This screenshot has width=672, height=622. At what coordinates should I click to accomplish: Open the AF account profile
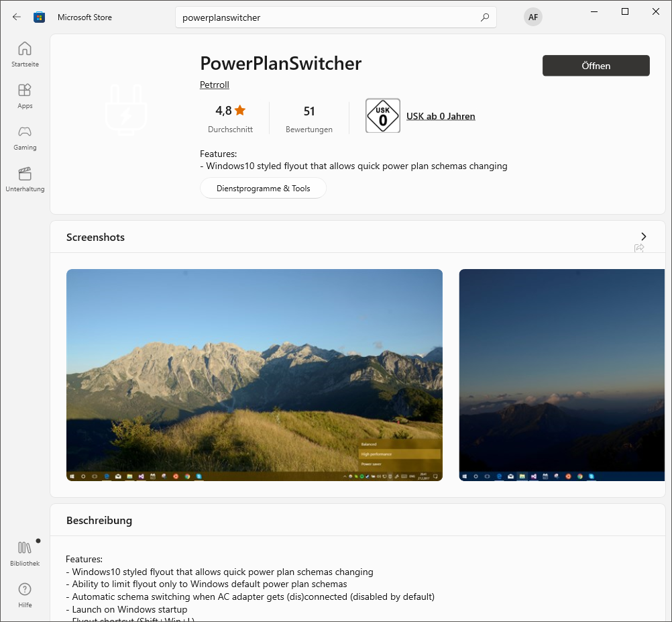pos(533,17)
